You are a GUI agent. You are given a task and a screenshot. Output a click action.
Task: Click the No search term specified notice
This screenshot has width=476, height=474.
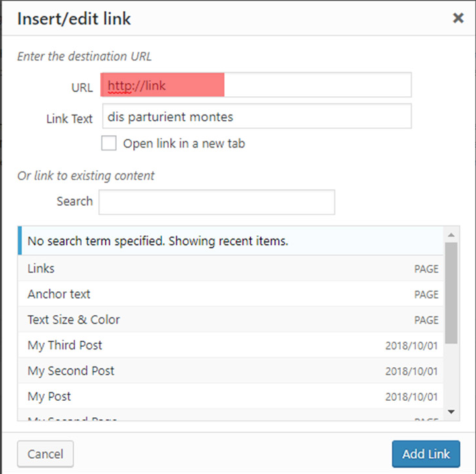[231, 241]
